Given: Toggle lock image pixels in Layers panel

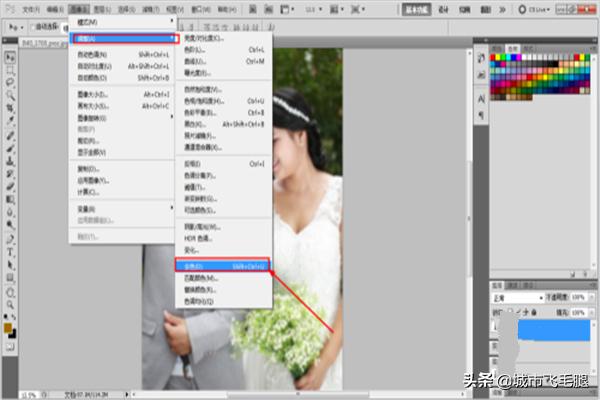Looking at the screenshot, I should (x=518, y=312).
